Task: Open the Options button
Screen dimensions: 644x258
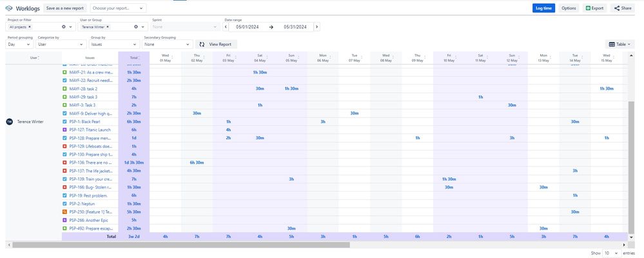Action: coord(569,8)
